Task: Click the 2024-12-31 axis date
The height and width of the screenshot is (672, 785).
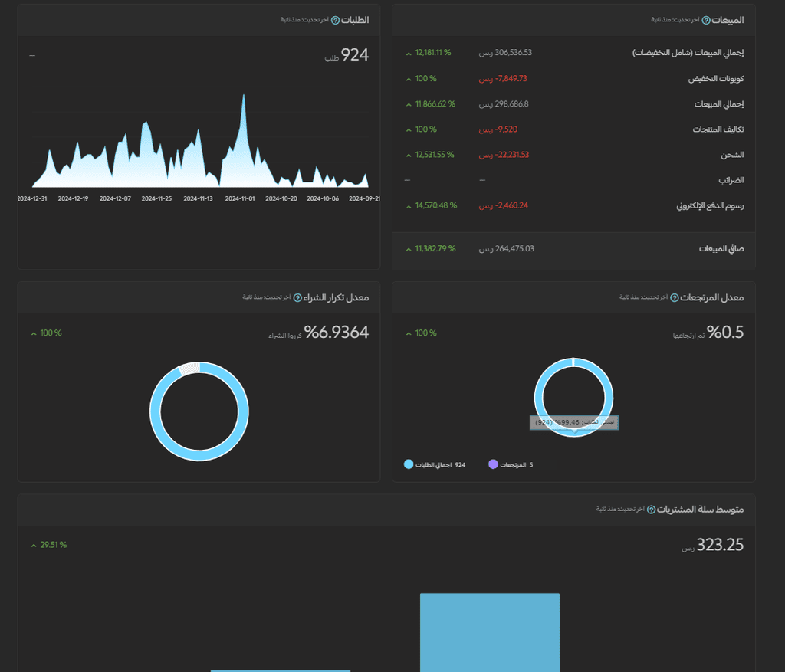Action: pos(32,198)
